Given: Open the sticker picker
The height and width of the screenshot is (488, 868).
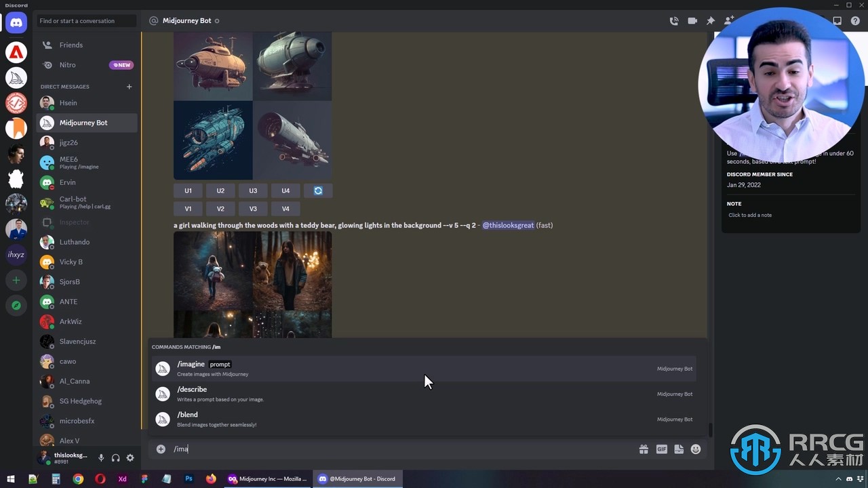Looking at the screenshot, I should [679, 449].
